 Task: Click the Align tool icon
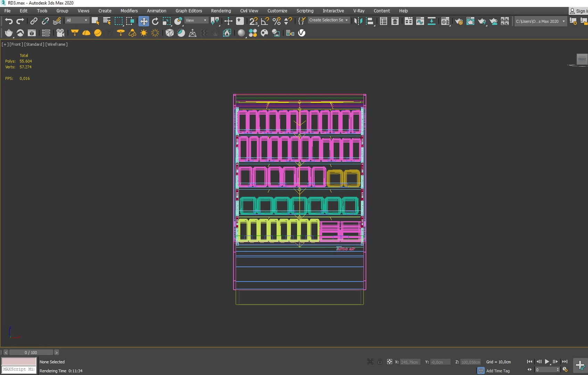coord(370,21)
